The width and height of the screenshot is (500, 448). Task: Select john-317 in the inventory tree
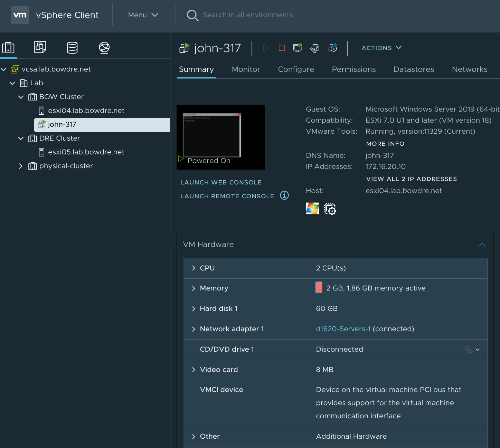point(102,125)
